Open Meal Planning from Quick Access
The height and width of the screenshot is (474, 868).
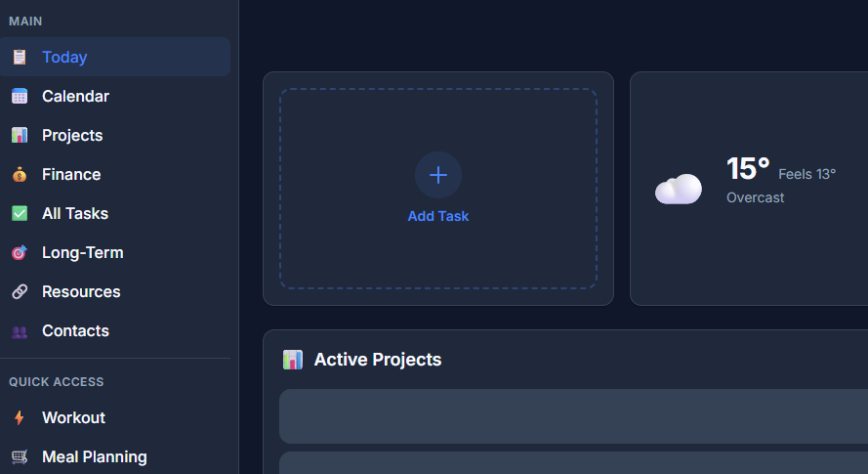click(x=94, y=456)
